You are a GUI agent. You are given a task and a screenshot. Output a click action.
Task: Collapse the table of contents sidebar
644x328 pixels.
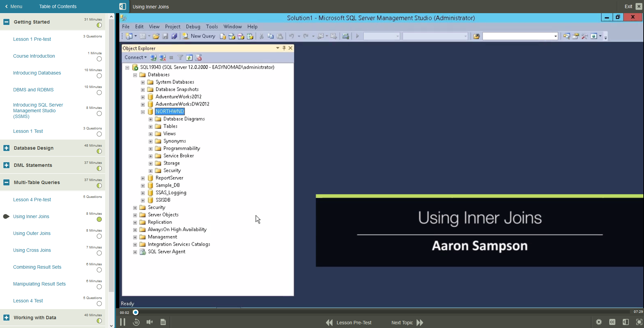(123, 6)
